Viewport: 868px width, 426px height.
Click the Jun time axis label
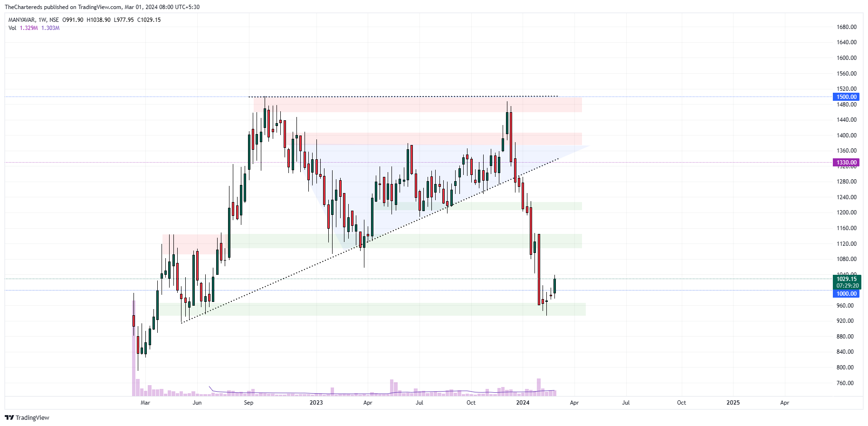point(197,403)
